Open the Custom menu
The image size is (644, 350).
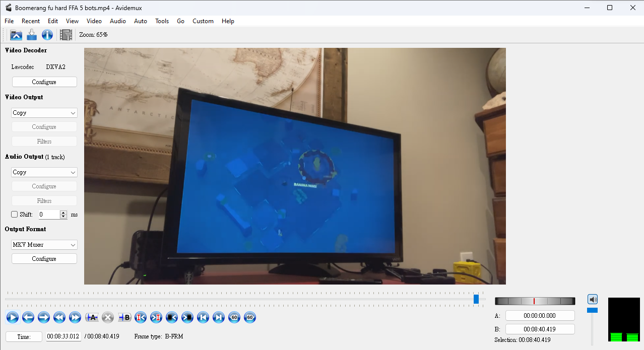click(x=203, y=21)
